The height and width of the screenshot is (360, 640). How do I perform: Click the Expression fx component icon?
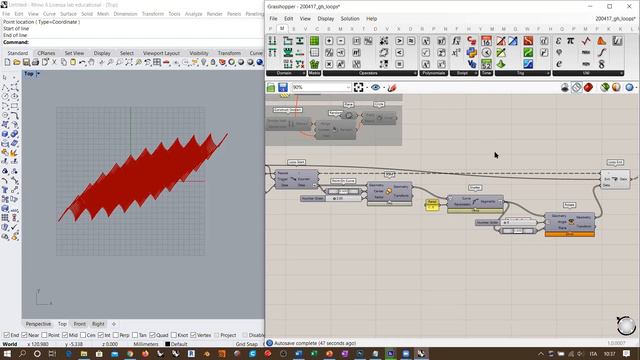pos(456,41)
